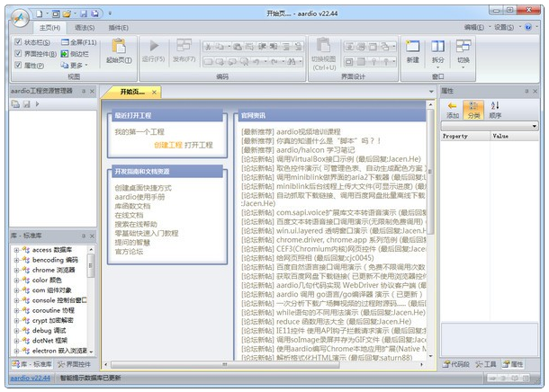549x392 pixels.
Task: Open the tab list arrow beside document tabs
Action: (431, 92)
